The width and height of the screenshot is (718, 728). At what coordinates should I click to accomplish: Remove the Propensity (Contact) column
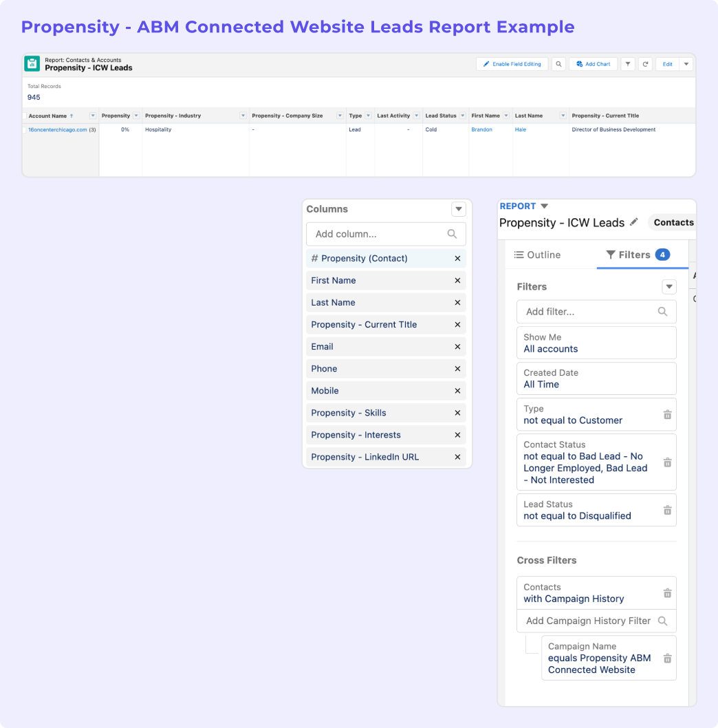pyautogui.click(x=457, y=259)
